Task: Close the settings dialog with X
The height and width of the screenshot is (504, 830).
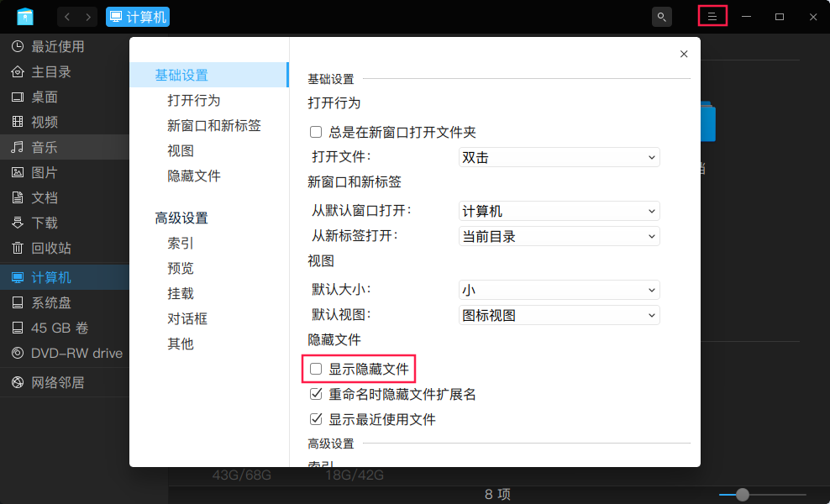Action: coord(684,54)
